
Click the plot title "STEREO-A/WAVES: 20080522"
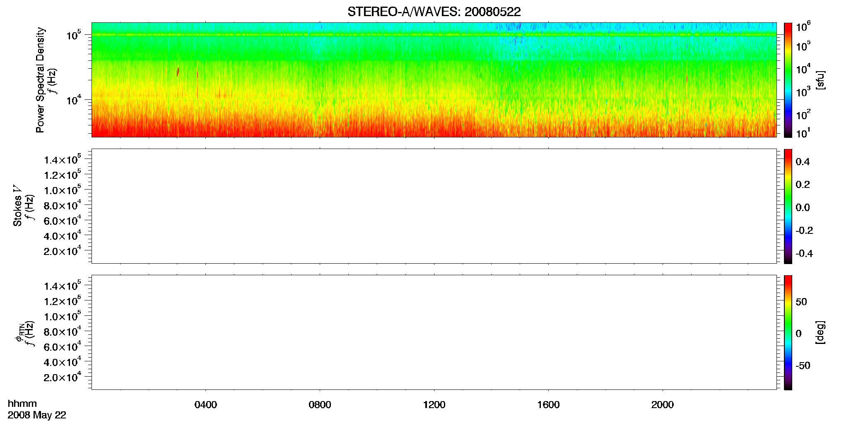click(434, 12)
